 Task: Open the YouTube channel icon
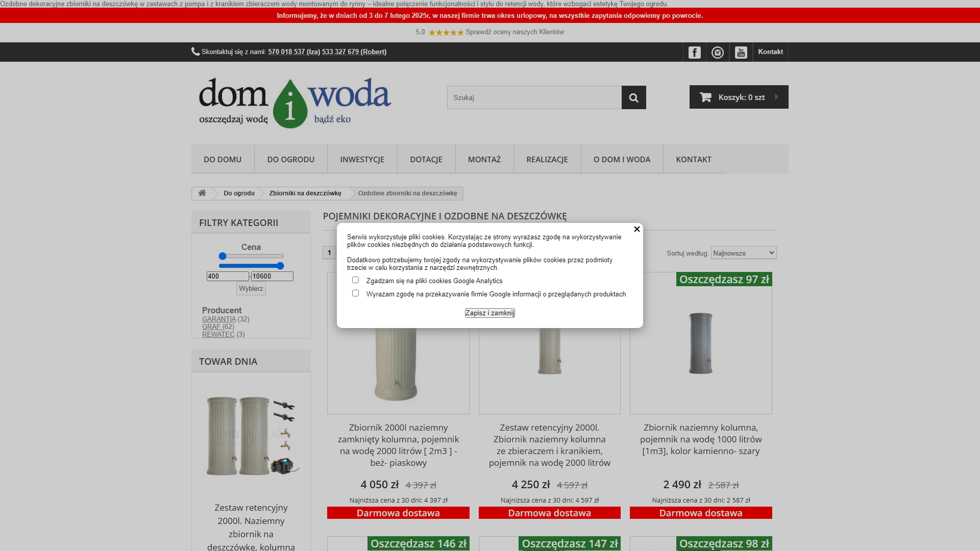pyautogui.click(x=741, y=52)
